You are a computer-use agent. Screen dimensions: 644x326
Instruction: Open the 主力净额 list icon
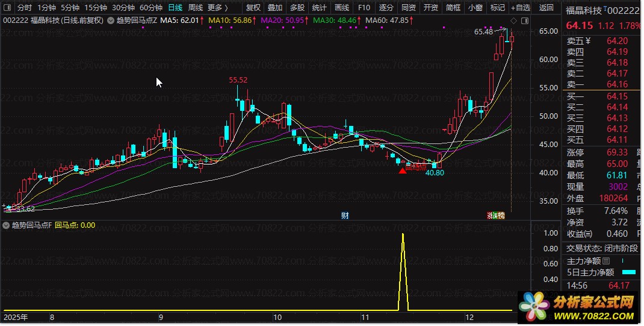click(606, 261)
